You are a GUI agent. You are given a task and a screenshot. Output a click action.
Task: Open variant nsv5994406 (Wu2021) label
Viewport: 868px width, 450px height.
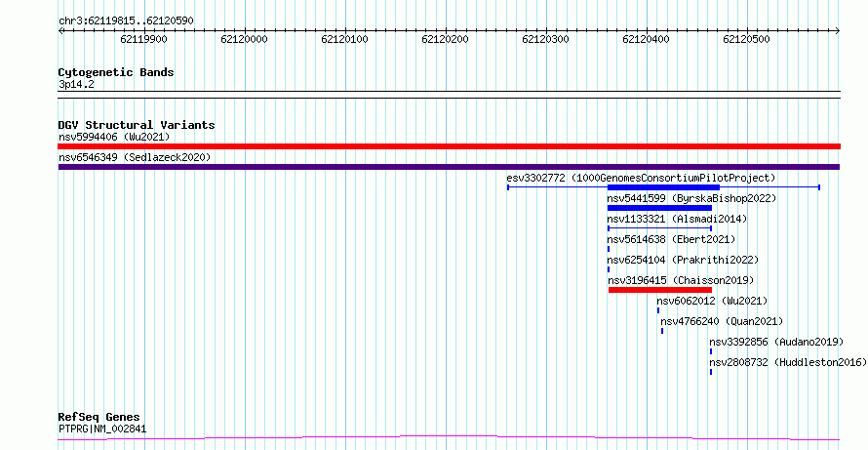tap(114, 137)
